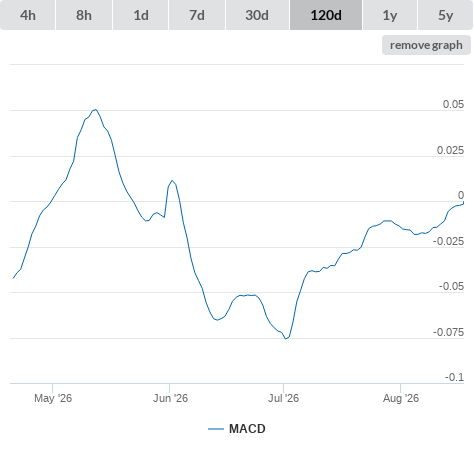Switch to the 4h time range
Image resolution: width=474 pixels, height=455 pixels.
28,15
